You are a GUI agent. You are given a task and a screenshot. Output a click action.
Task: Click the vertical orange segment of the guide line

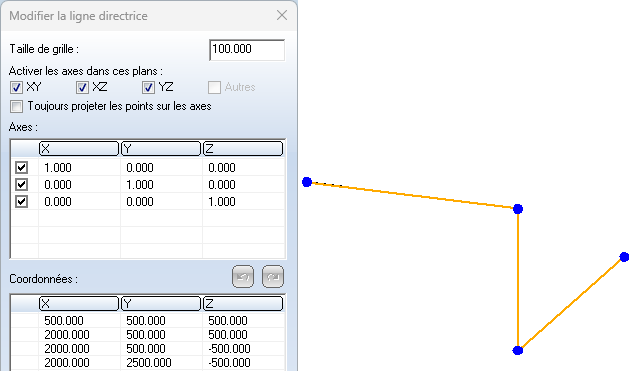pyautogui.click(x=518, y=280)
